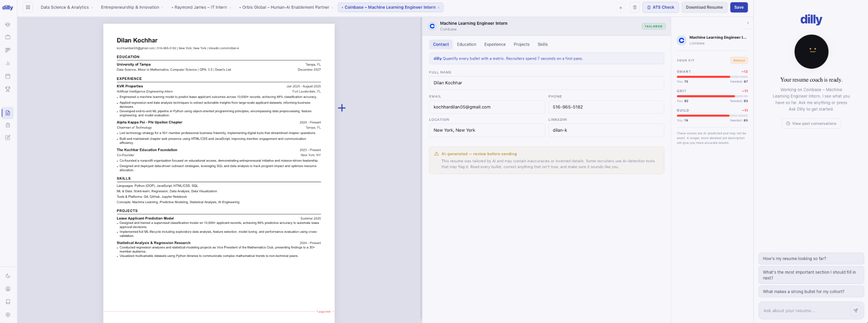The width and height of the screenshot is (868, 323).
Task: Open the briefcase jobs icon in sidebar
Action: (8, 37)
